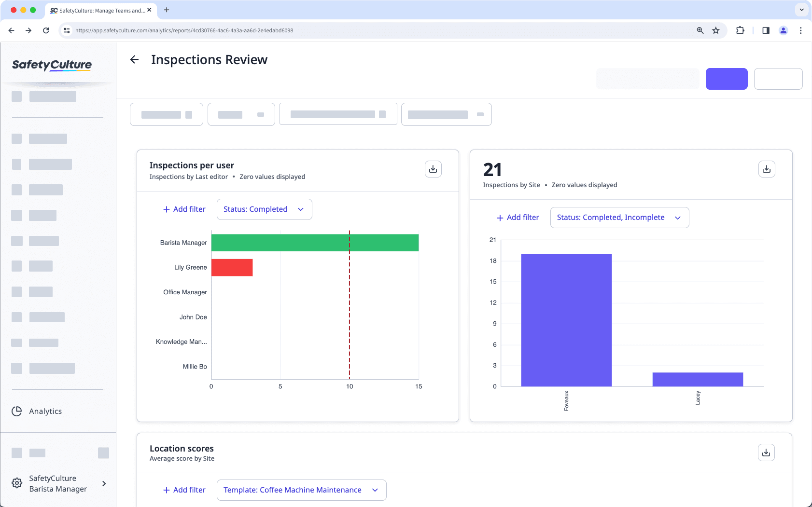Click the settings gear beside Barista Manager
This screenshot has width=812, height=507.
click(x=17, y=483)
